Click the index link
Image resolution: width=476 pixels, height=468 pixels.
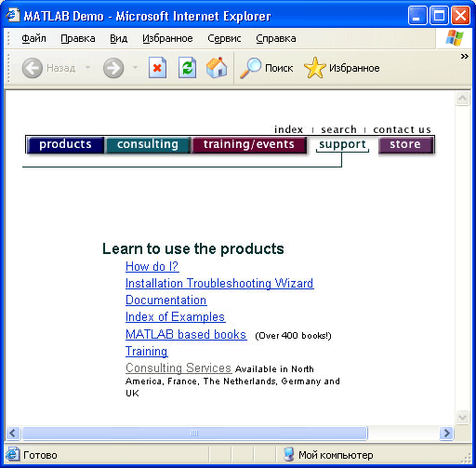coord(288,129)
